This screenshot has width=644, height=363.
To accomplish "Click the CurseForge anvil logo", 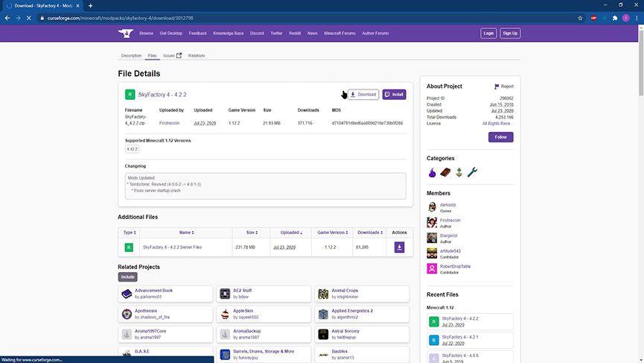I will click(126, 34).
